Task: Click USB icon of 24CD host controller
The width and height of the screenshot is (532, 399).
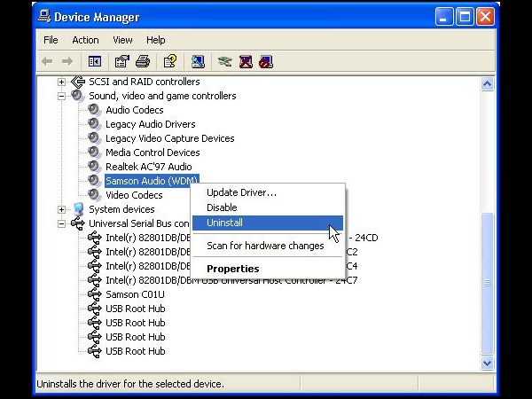Action: coord(95,238)
